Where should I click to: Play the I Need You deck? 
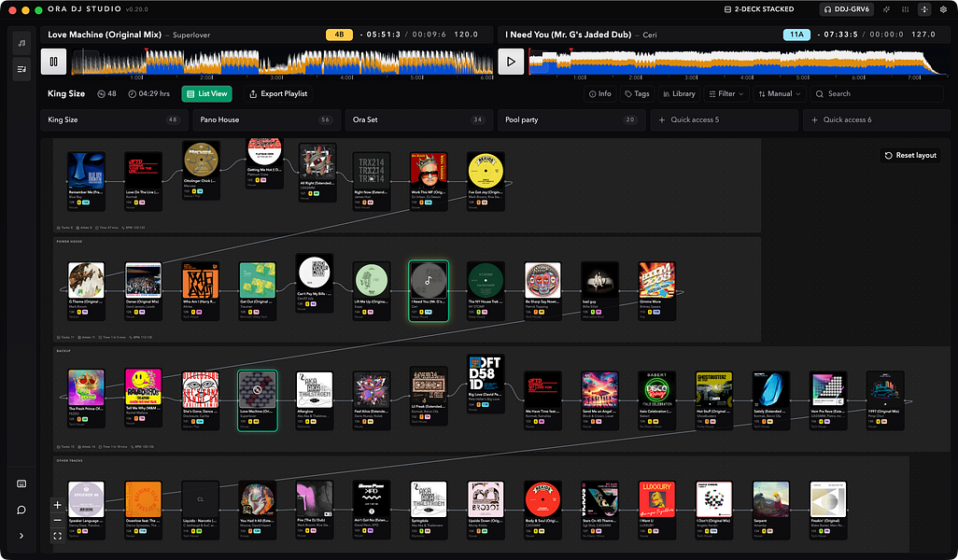point(511,61)
